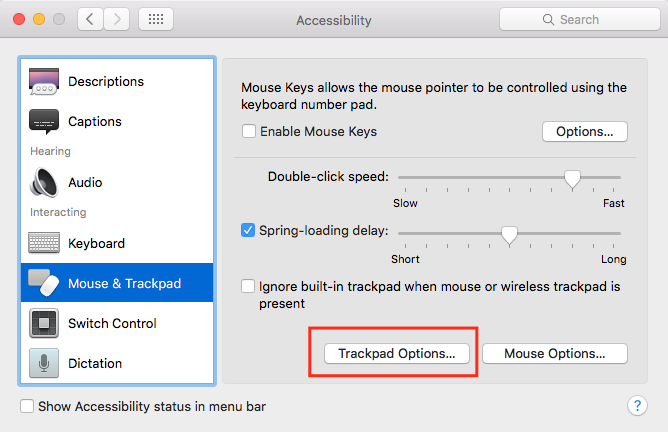Open the help question mark button

(637, 406)
